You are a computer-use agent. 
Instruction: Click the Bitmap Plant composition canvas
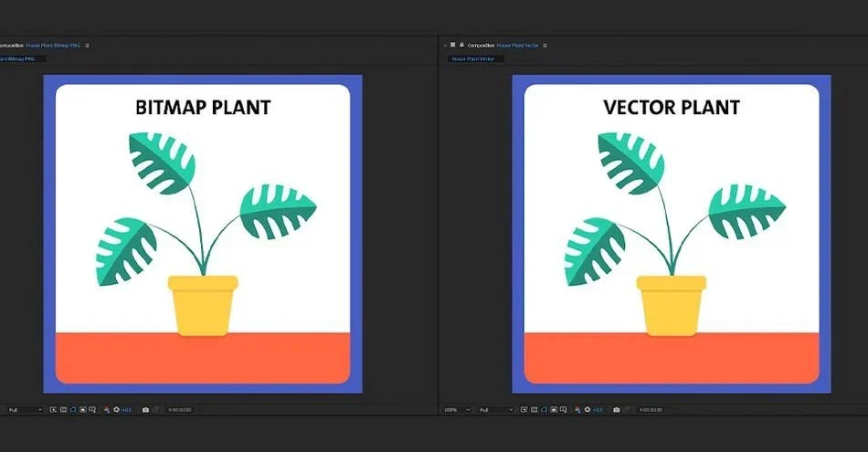pyautogui.click(x=203, y=234)
